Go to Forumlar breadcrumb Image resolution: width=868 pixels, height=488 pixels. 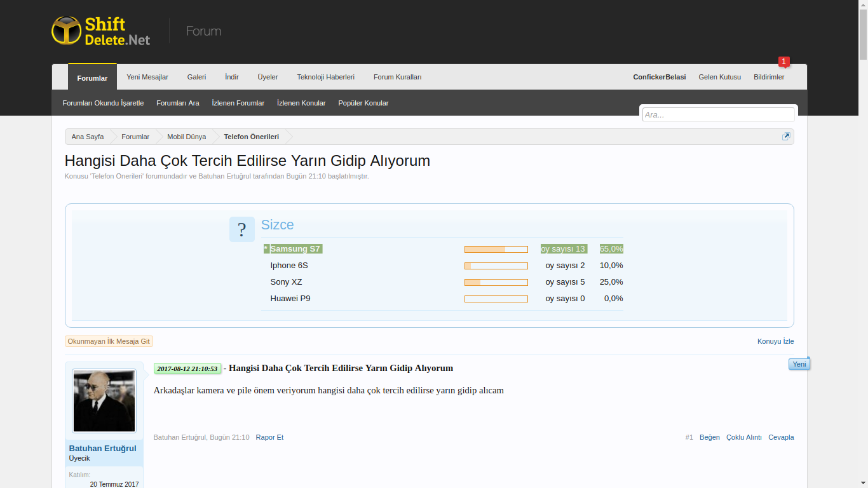click(x=135, y=137)
